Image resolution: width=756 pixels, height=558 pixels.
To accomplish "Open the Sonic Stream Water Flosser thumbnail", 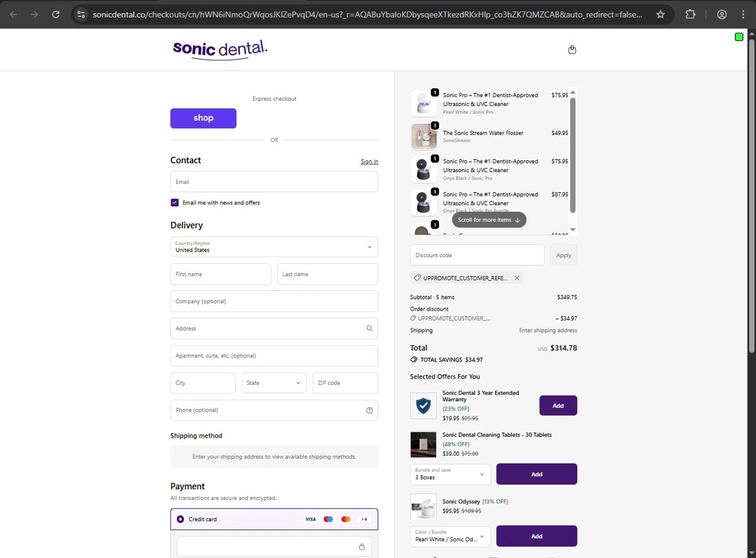I will pyautogui.click(x=424, y=137).
